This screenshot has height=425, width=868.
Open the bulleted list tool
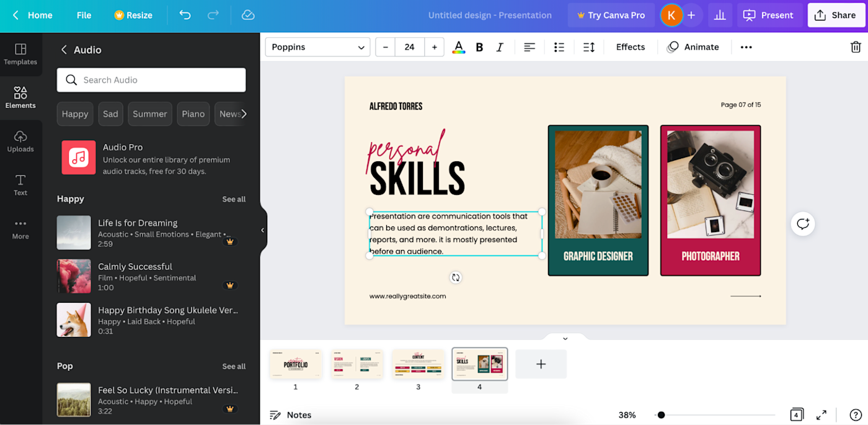(559, 47)
